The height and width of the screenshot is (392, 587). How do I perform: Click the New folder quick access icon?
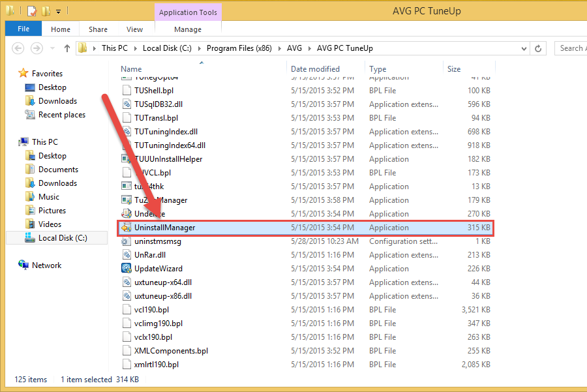coord(46,11)
